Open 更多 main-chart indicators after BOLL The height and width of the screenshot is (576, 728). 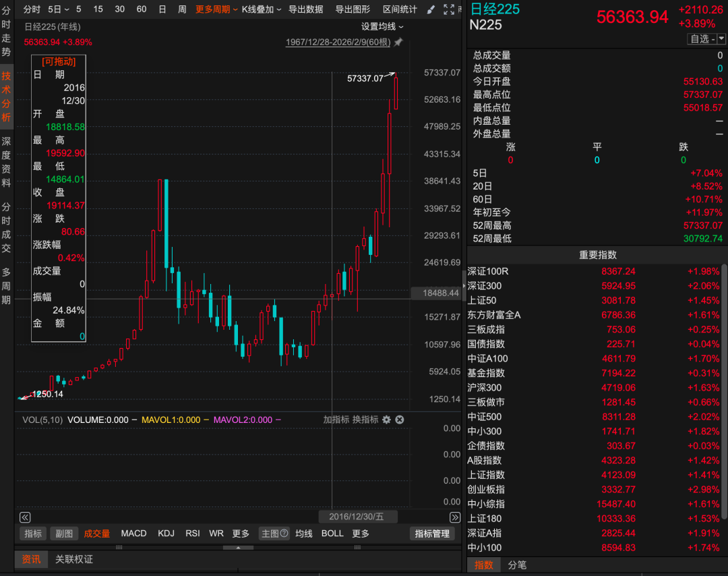(361, 534)
